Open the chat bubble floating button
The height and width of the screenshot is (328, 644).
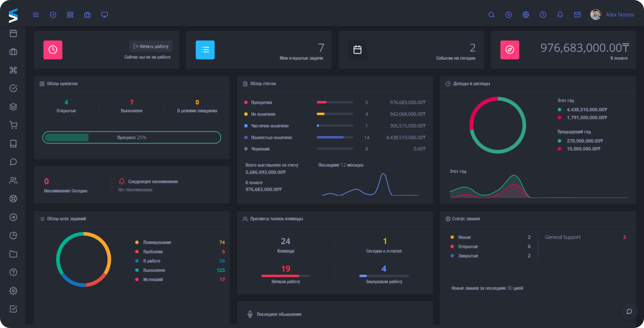[629, 311]
